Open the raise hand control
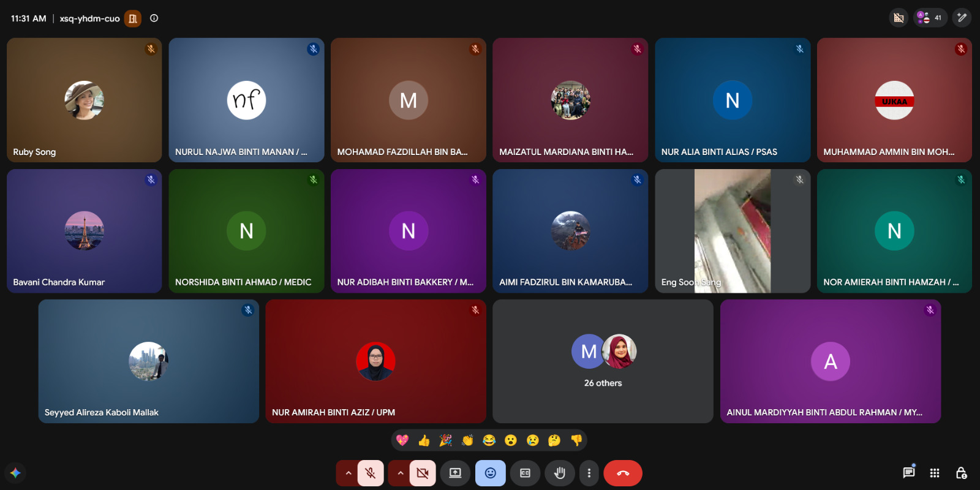The height and width of the screenshot is (490, 980). point(559,473)
